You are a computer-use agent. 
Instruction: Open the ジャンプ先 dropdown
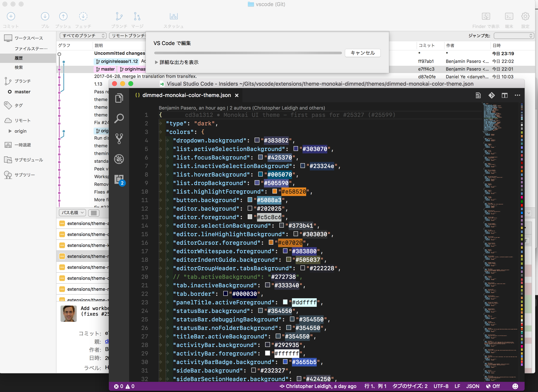tap(514, 36)
